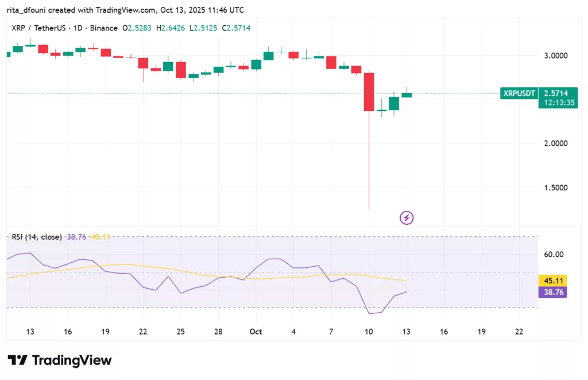Click the green XRPUSDT price tag on the scale
588x380 pixels.
point(518,93)
